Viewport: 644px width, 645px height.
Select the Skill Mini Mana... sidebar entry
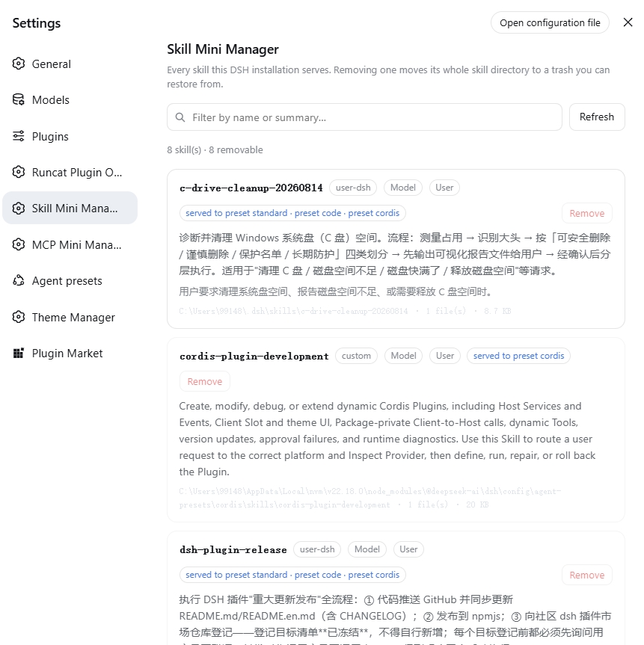point(70,208)
